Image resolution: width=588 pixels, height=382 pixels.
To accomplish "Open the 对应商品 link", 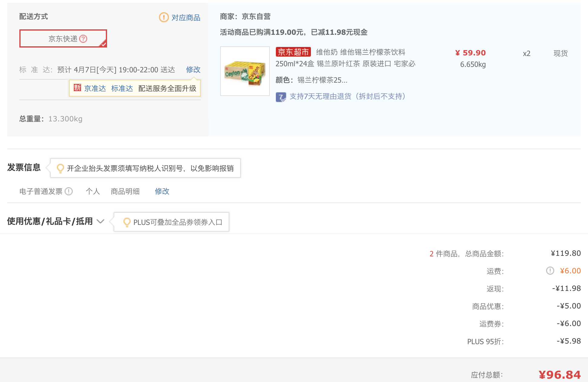I will pyautogui.click(x=186, y=18).
